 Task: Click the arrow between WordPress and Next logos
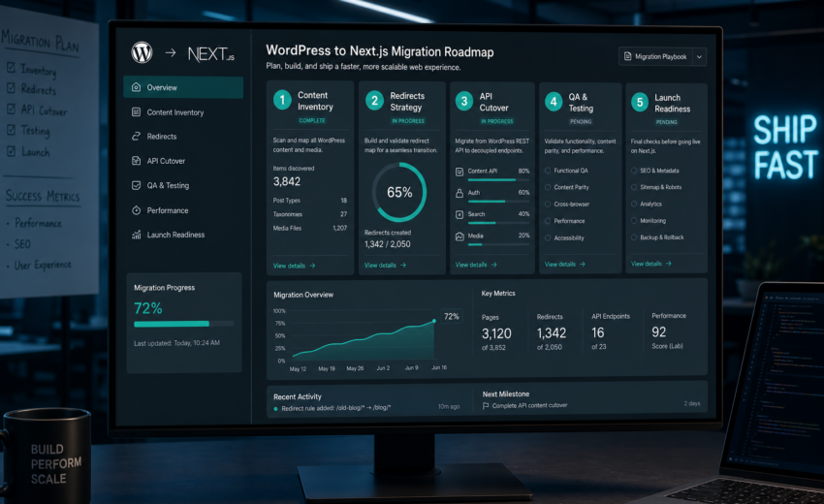pyautogui.click(x=171, y=52)
